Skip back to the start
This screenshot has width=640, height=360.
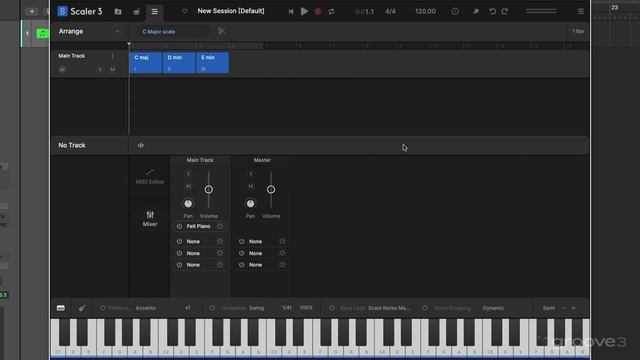tap(291, 11)
